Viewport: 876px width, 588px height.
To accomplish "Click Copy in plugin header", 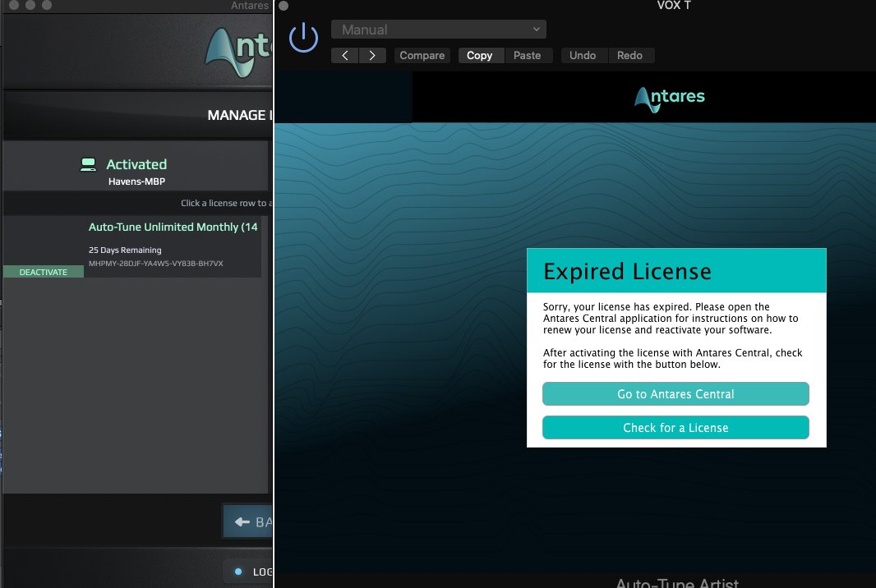I will (x=480, y=55).
